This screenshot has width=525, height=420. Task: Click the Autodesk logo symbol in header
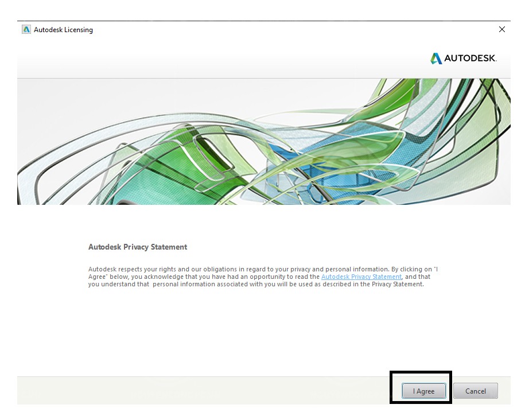[x=436, y=59]
